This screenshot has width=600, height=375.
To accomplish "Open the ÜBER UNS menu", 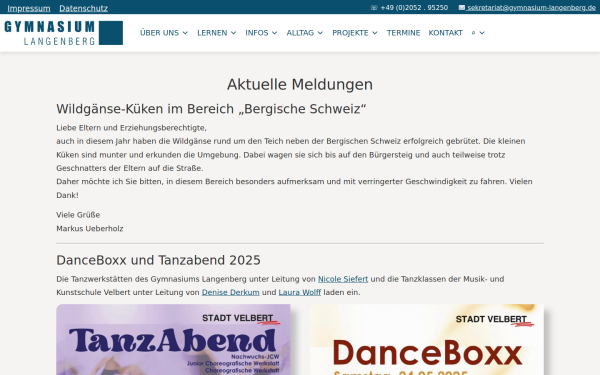I will click(159, 33).
